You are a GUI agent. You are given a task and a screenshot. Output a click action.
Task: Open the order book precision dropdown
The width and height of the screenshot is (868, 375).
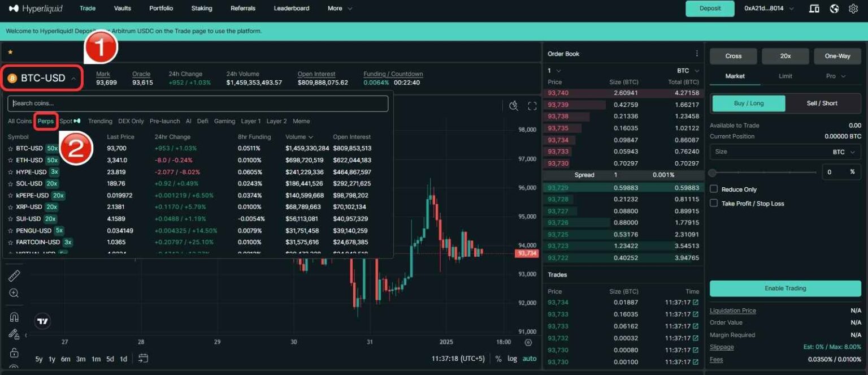554,70
